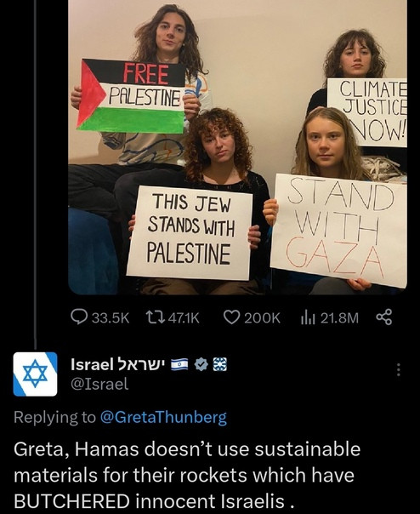
Task: Tap the 'Replying to' label line
Action: tap(120, 418)
